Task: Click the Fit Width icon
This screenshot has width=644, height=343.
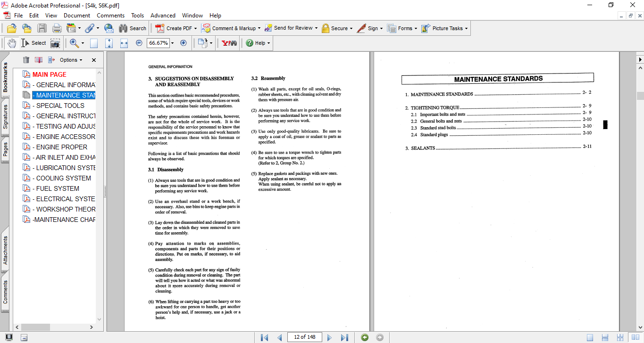Action: [x=124, y=43]
